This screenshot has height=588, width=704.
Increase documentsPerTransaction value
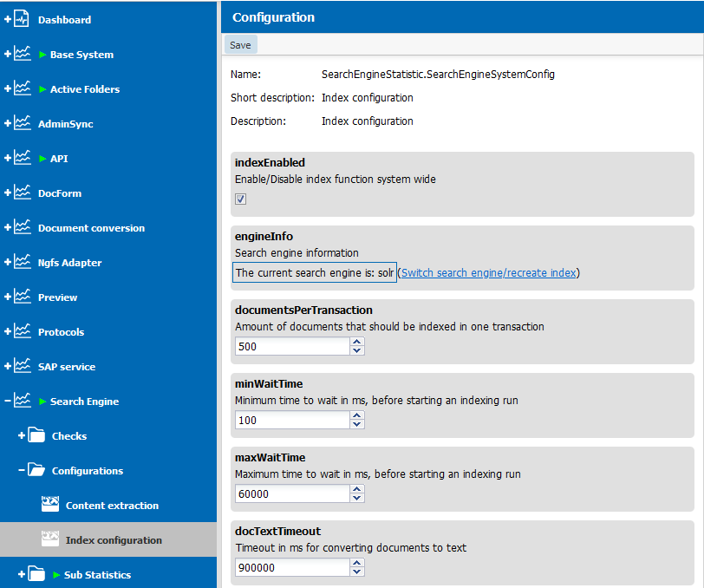pos(357,343)
